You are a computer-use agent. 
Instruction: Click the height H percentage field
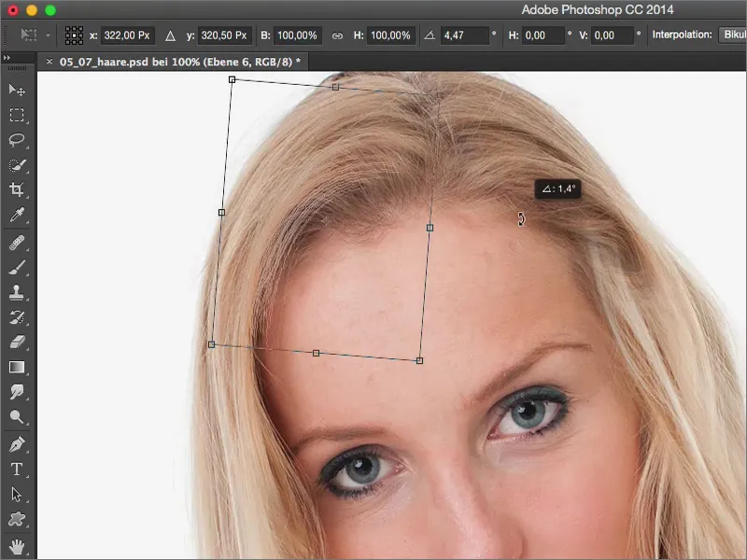(x=390, y=35)
